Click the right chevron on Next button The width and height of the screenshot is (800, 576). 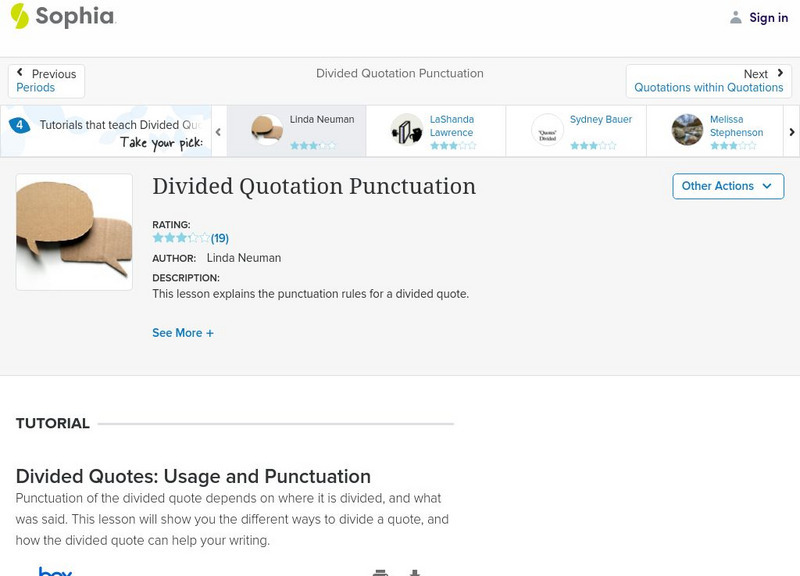tap(780, 73)
